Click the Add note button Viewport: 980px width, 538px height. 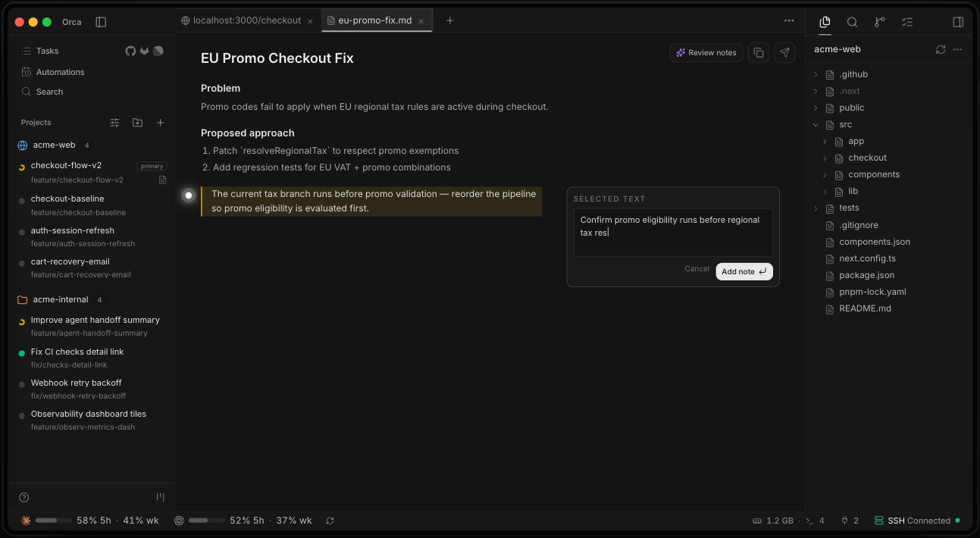[744, 271]
